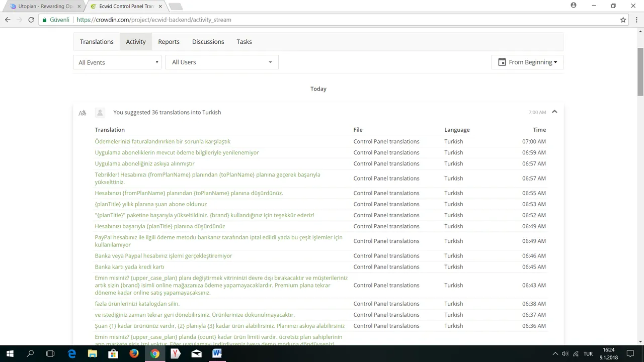Click the volume speaker tray icon
644x362 pixels.
point(565,354)
